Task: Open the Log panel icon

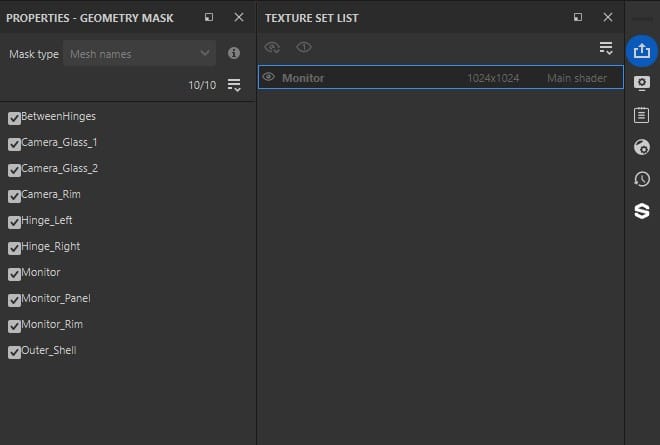Action: (642, 115)
